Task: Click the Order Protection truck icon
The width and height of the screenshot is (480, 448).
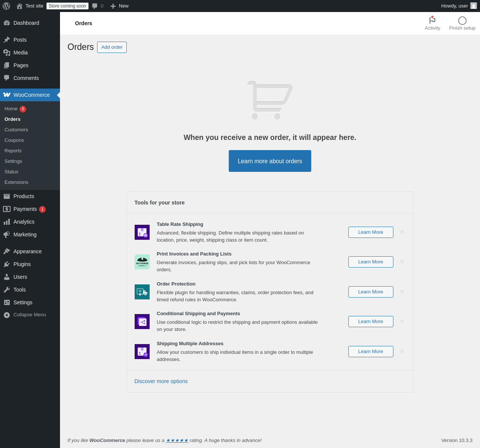Action: (x=142, y=292)
